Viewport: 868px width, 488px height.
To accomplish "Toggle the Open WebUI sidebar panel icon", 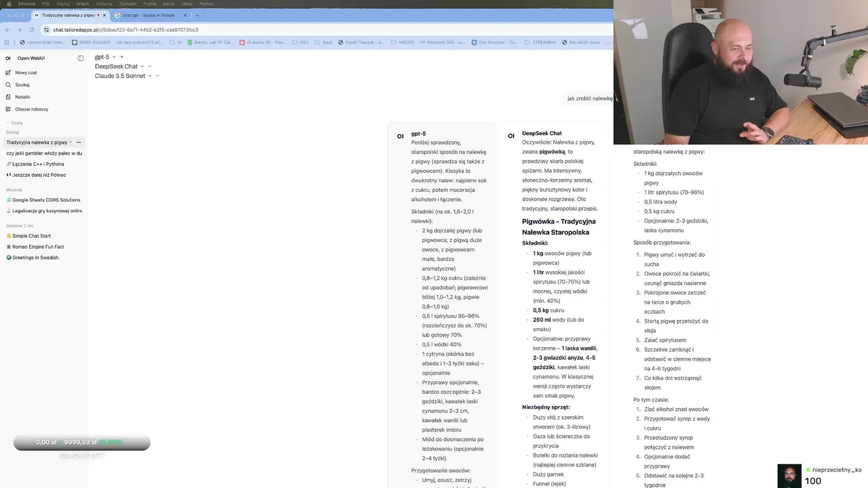I will click(81, 58).
